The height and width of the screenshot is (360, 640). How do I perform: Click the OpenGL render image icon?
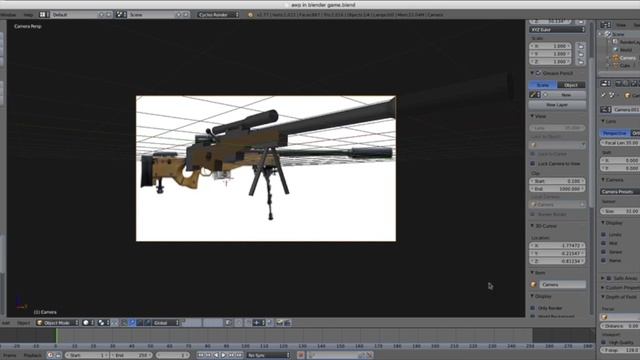pyautogui.click(x=279, y=322)
